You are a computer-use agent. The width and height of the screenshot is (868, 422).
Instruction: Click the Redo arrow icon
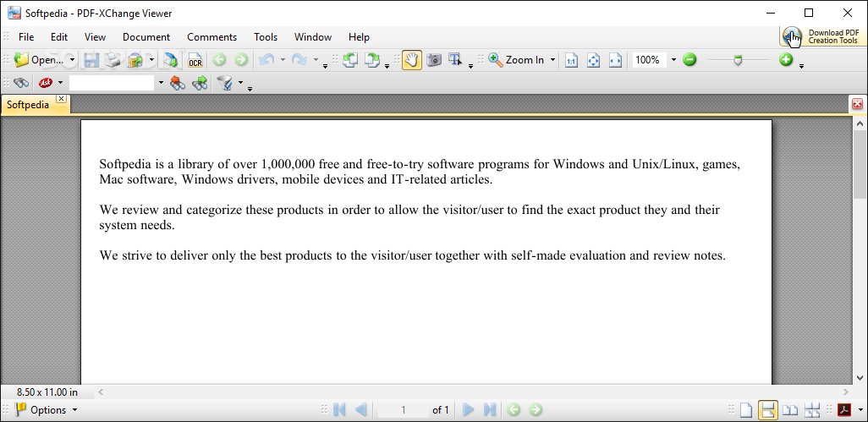[x=299, y=60]
